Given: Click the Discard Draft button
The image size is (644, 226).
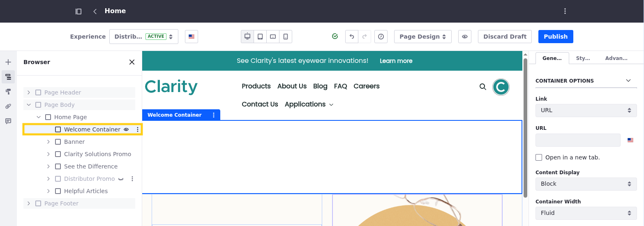Looking at the screenshot, I should [x=505, y=37].
